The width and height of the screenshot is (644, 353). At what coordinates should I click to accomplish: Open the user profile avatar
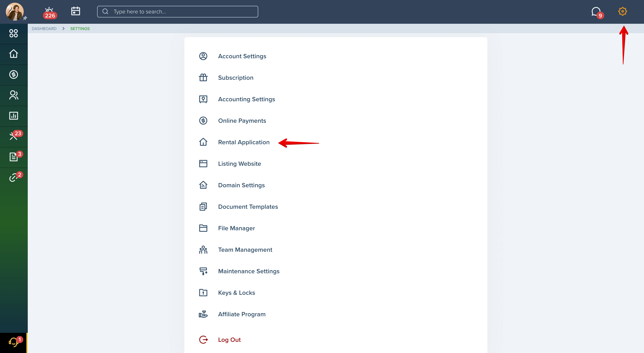point(15,11)
